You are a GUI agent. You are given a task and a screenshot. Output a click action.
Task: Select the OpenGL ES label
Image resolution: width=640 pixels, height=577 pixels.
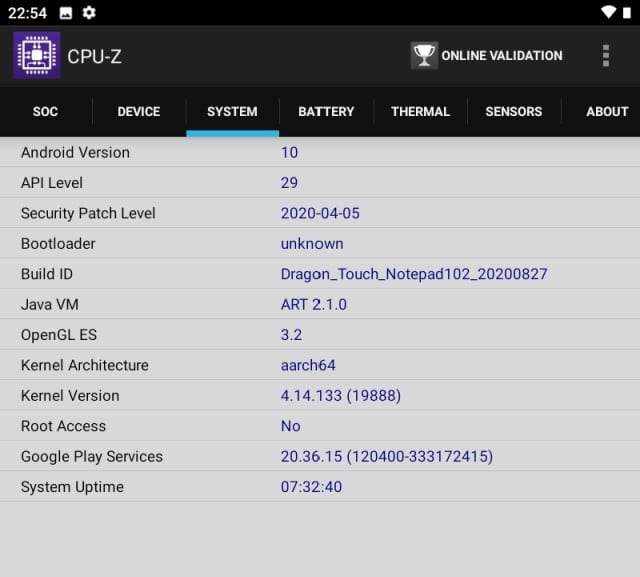59,335
